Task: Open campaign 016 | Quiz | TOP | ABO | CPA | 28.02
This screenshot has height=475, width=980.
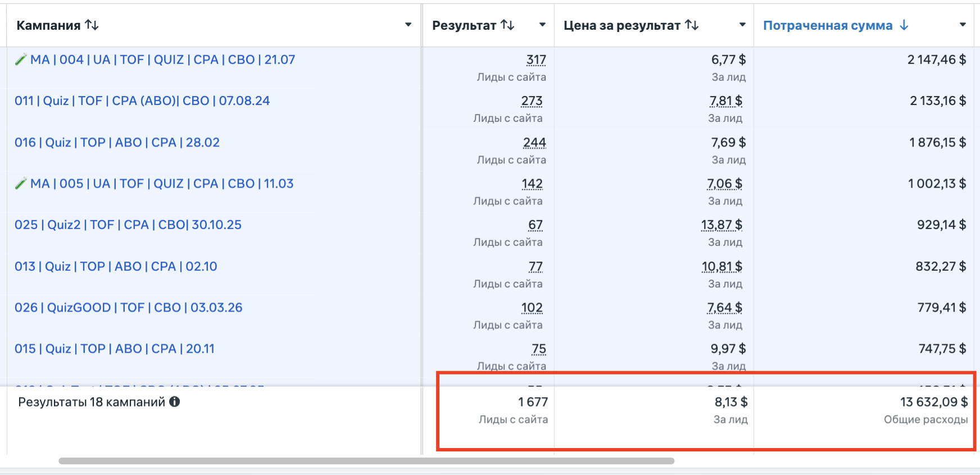Action: (117, 143)
